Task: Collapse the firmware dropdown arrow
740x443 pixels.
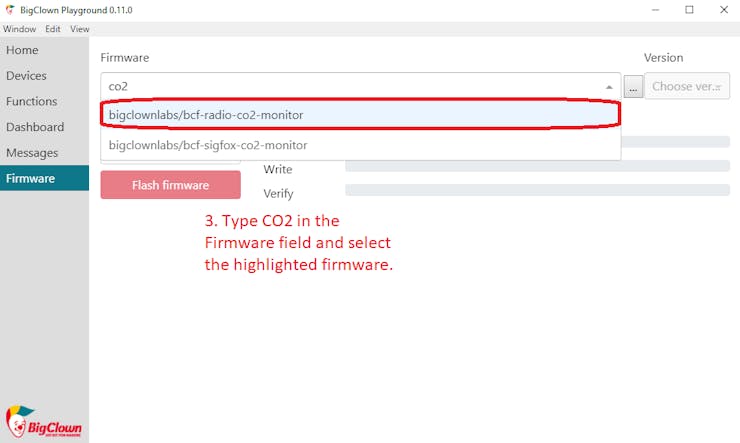Action: coord(609,87)
